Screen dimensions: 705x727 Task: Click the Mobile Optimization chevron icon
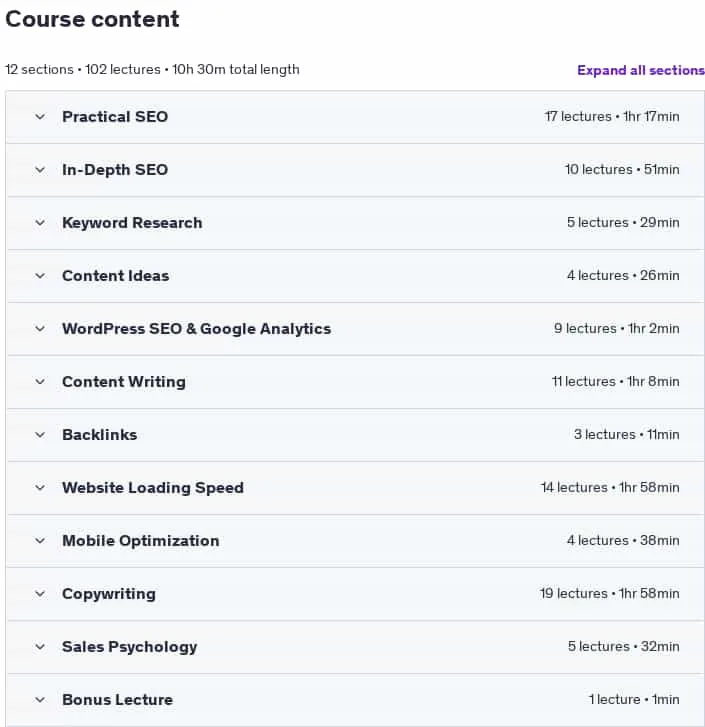point(40,541)
